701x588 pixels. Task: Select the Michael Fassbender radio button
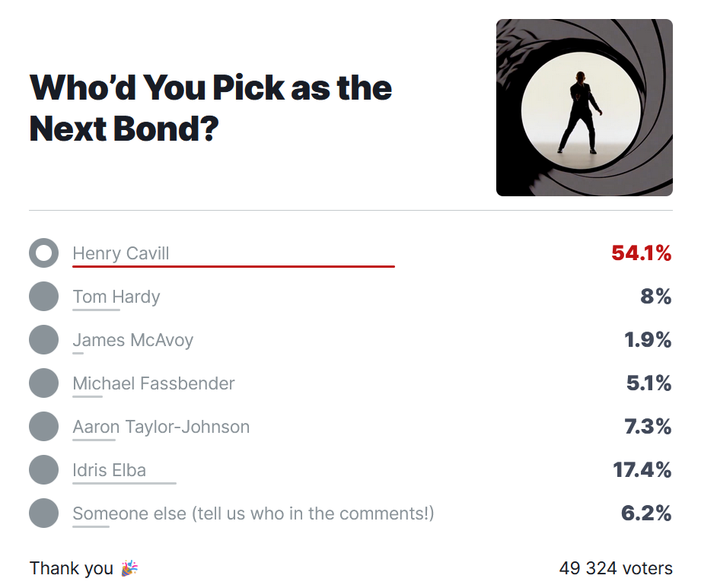44,383
